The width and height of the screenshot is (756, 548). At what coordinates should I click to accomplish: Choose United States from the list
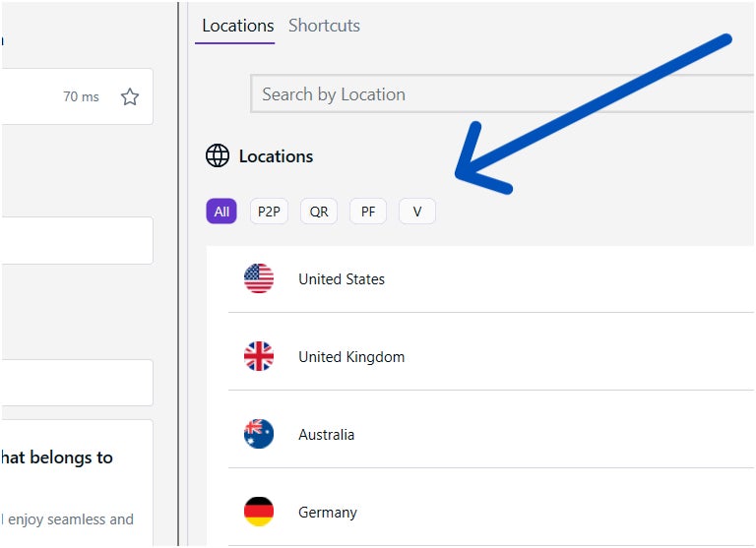point(491,279)
